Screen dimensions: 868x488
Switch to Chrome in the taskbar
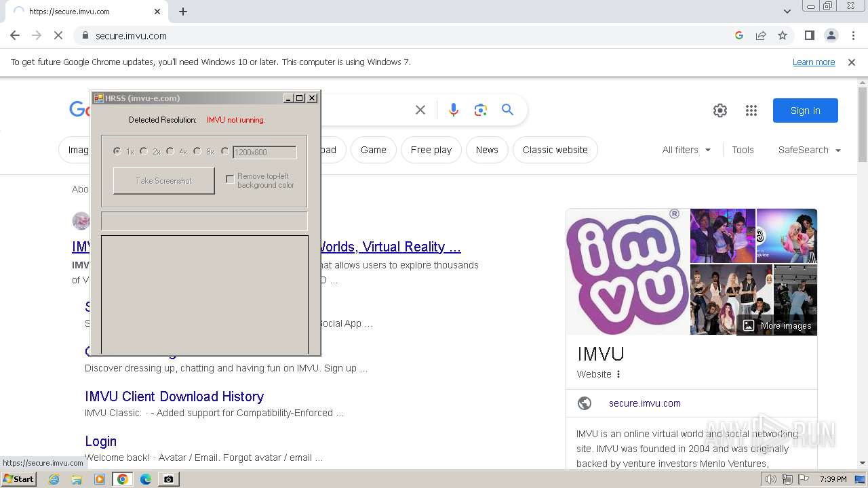[x=123, y=479]
